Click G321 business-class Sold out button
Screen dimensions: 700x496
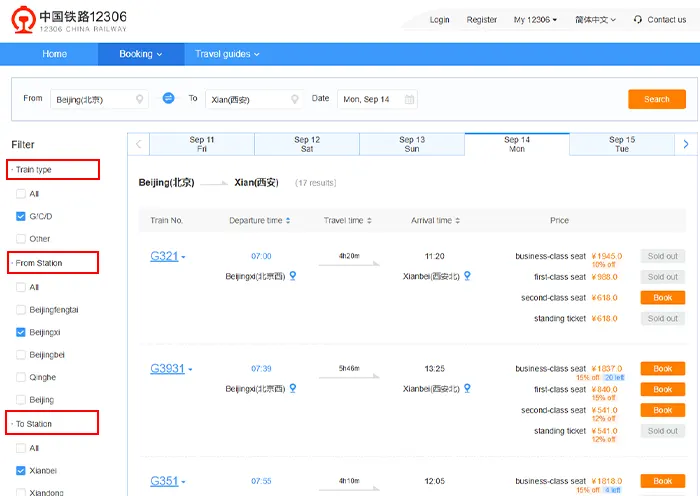coord(662,256)
